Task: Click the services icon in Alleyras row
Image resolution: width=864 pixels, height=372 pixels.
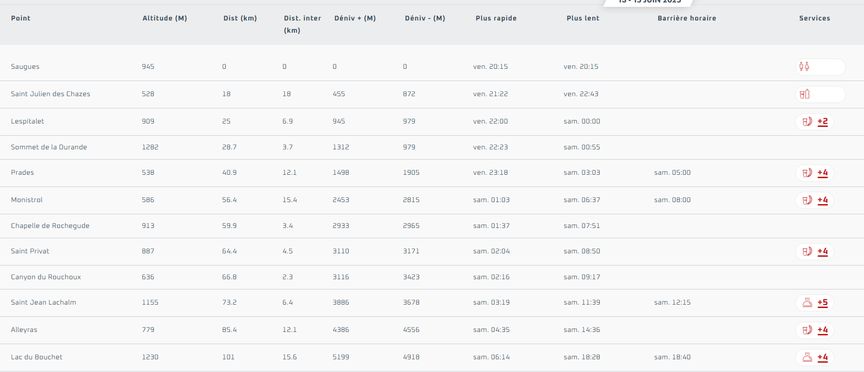Action: tap(807, 330)
